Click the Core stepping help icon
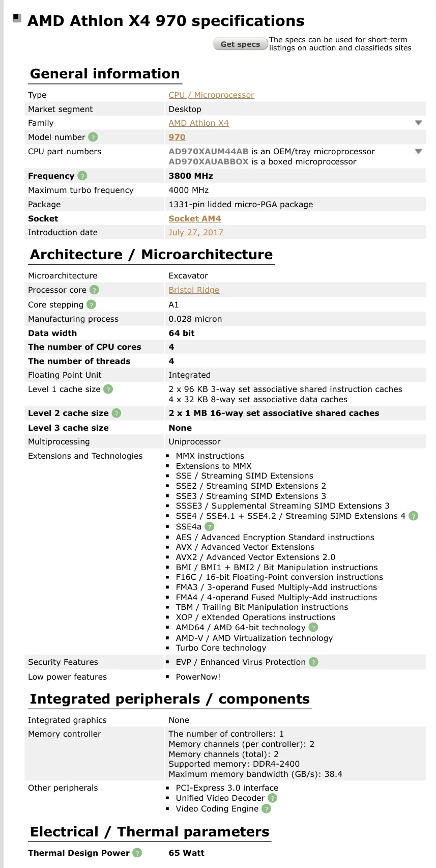 (x=91, y=304)
